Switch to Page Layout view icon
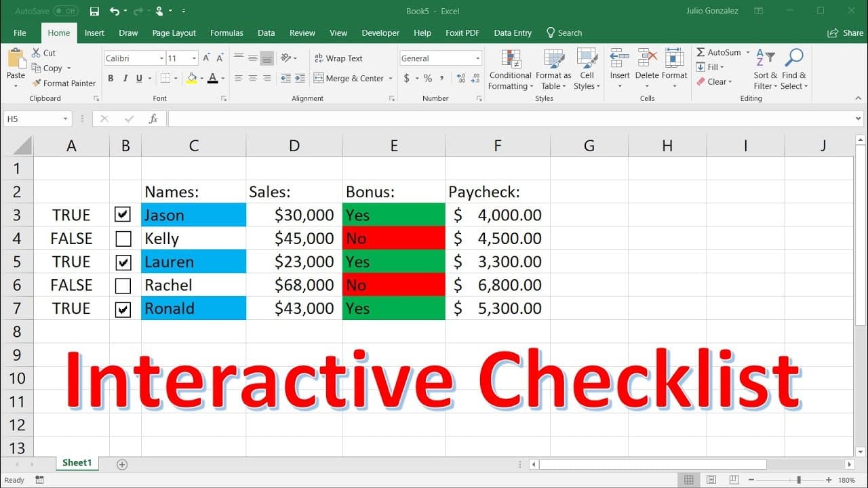868x488 pixels. (x=711, y=480)
